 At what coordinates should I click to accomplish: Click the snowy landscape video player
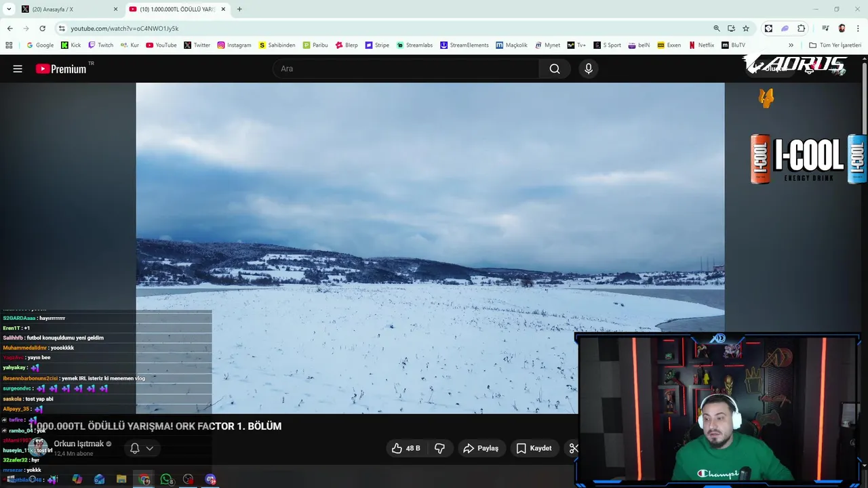point(430,248)
